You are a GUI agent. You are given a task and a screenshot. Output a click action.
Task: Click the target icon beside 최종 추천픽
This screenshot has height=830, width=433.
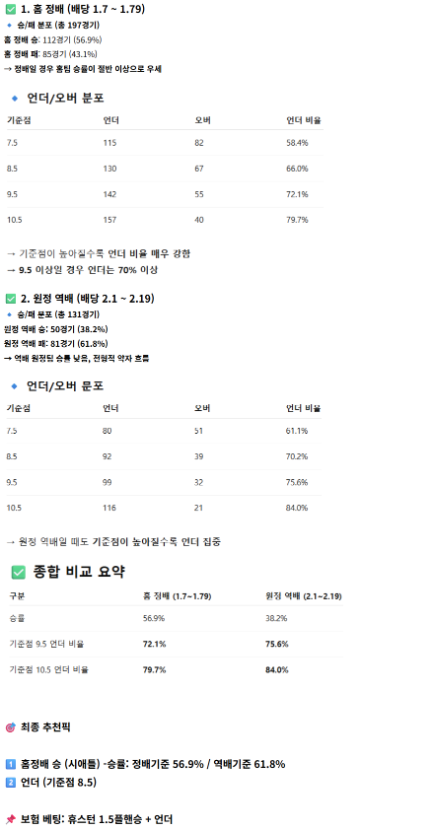pyautogui.click(x=11, y=728)
